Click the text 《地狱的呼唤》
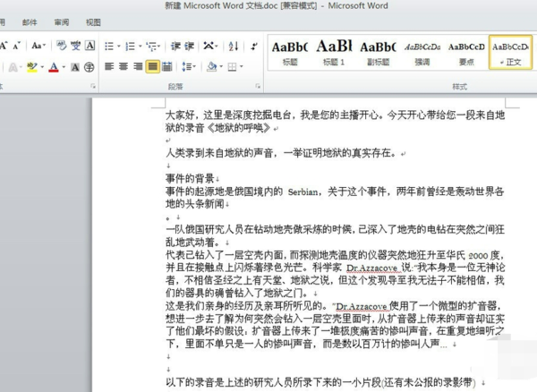 (x=238, y=128)
